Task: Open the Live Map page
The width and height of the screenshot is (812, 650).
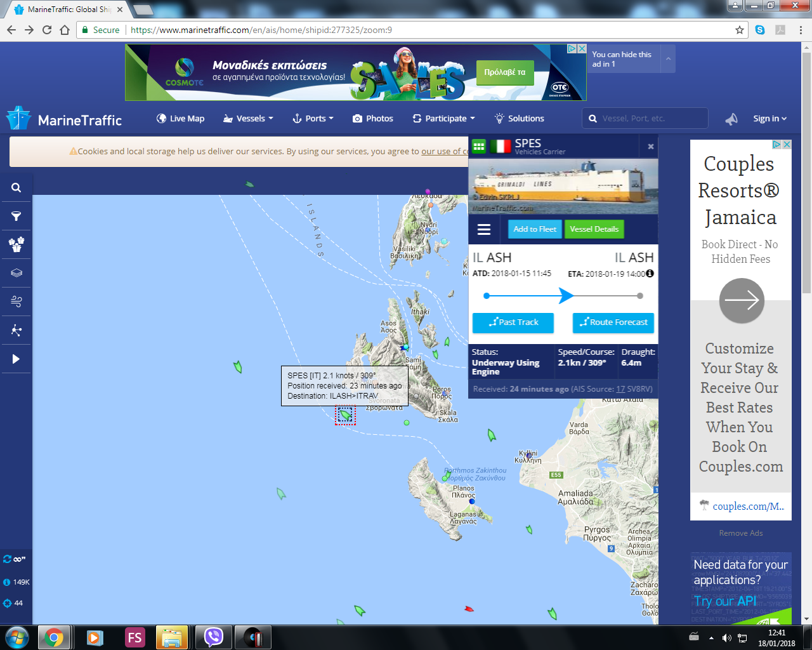Action: pos(181,119)
